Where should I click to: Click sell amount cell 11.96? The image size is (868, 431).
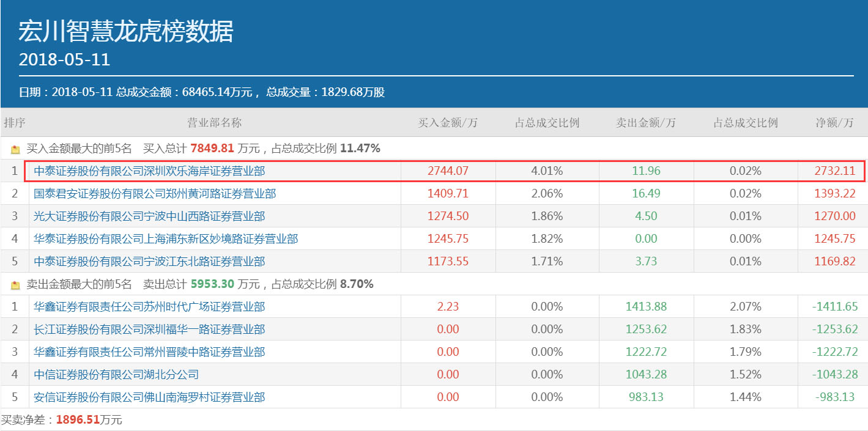(x=646, y=171)
